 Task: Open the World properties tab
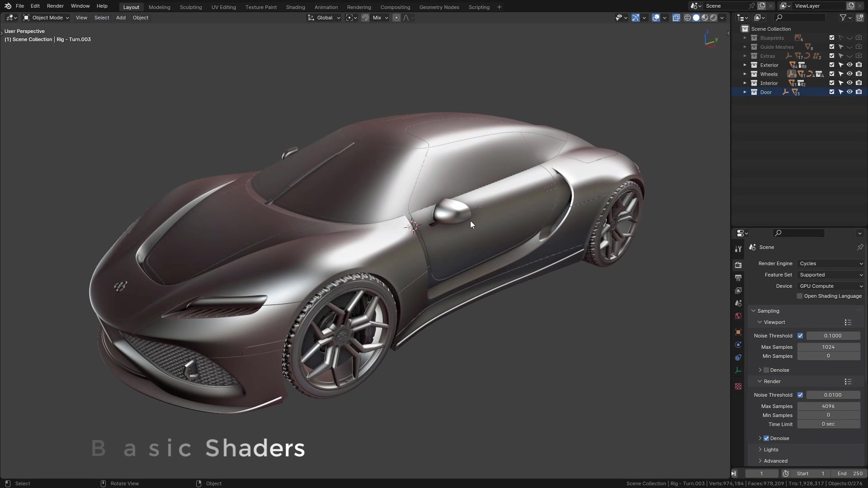[738, 316]
